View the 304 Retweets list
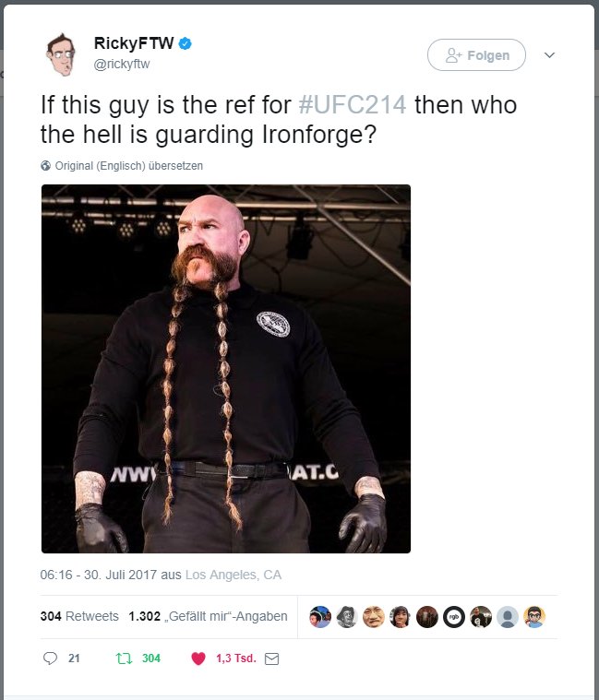 pos(79,616)
